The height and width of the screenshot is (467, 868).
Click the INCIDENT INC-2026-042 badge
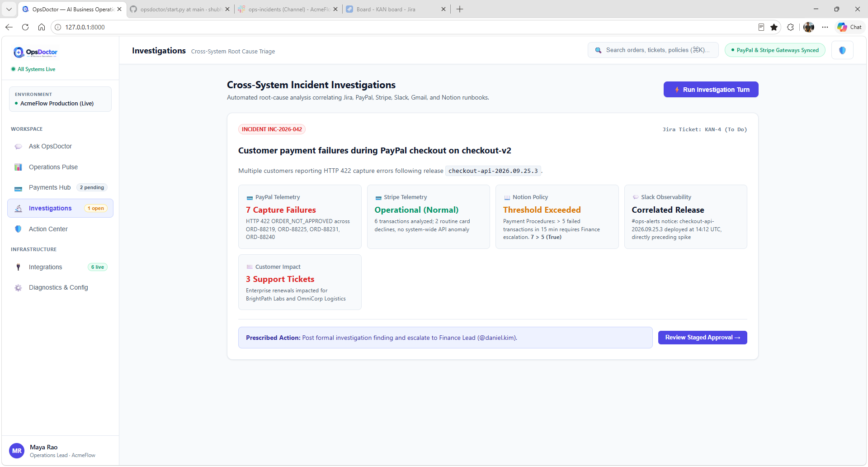tap(272, 129)
